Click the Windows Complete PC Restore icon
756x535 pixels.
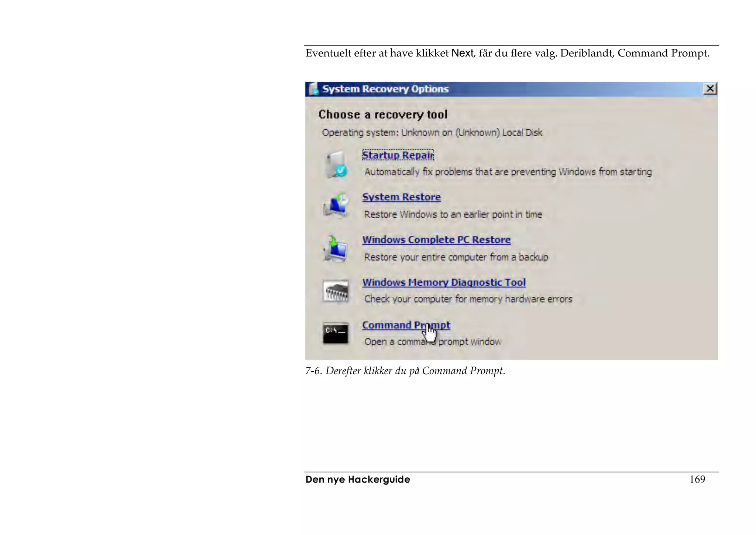pyautogui.click(x=335, y=249)
